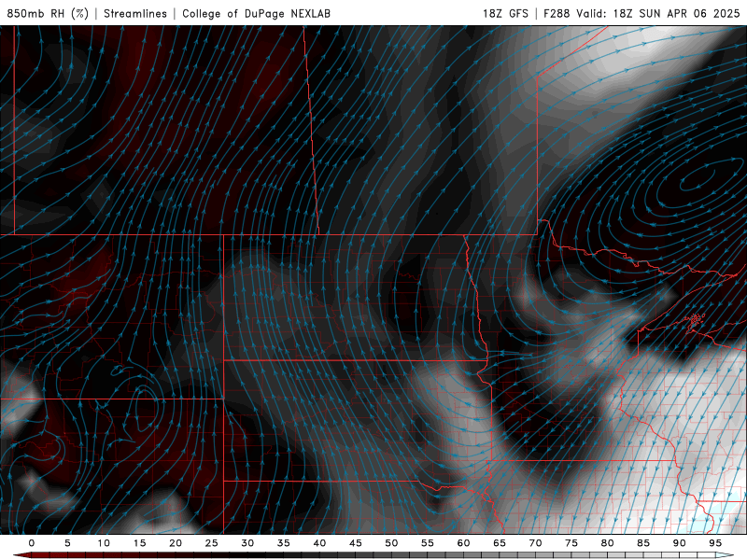
Task: Click the '18Z GFS' model label
Action: (x=505, y=13)
